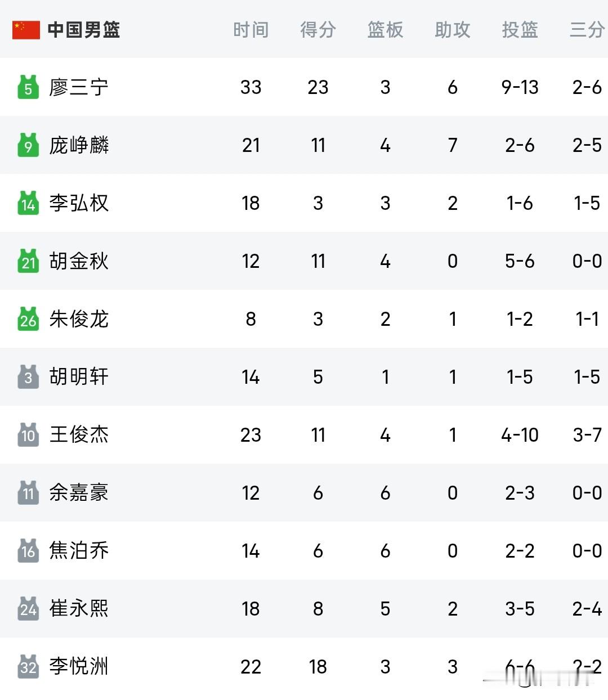Sort by the 篮板 column header

385,30
